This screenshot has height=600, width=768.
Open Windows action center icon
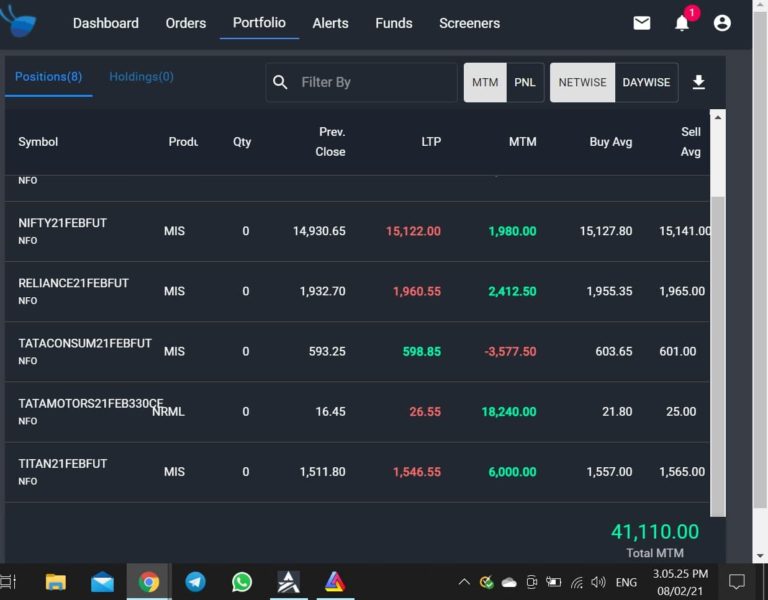(737, 582)
